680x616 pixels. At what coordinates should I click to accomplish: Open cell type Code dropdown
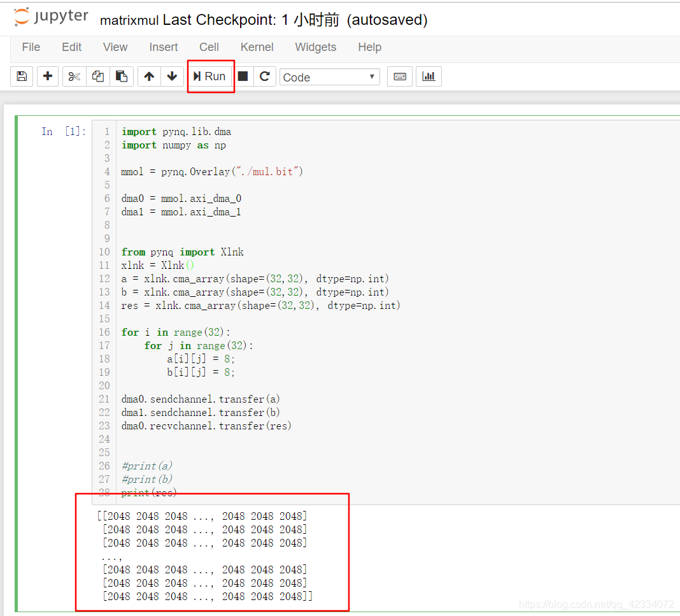(330, 77)
